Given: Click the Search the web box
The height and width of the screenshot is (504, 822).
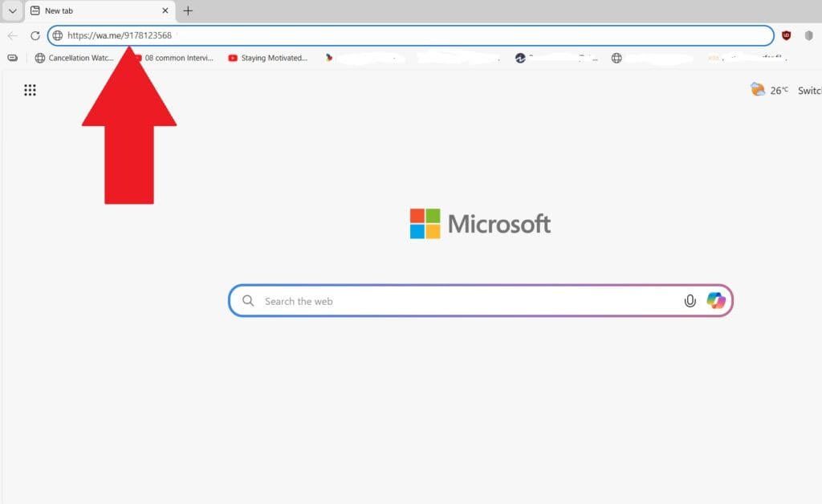Looking at the screenshot, I should [x=466, y=301].
